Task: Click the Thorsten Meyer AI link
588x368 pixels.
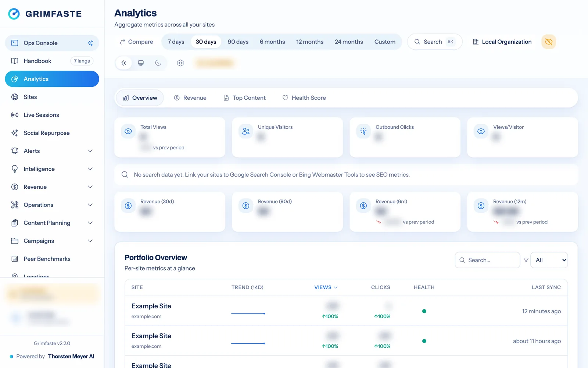Action: point(71,357)
